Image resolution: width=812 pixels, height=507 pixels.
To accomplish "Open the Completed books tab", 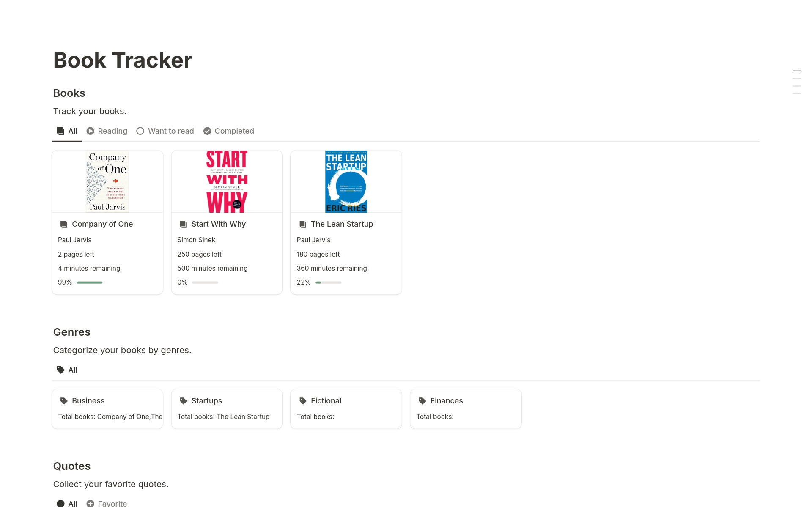I will 229,131.
